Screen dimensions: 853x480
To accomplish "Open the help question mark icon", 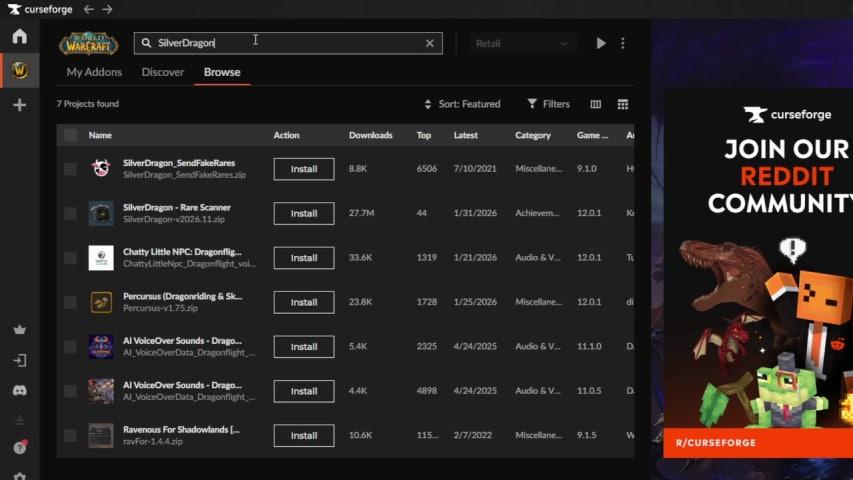I will pyautogui.click(x=20, y=447).
